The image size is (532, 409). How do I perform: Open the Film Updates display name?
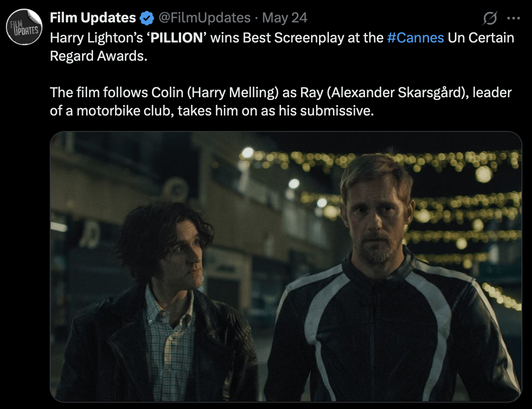coord(93,18)
